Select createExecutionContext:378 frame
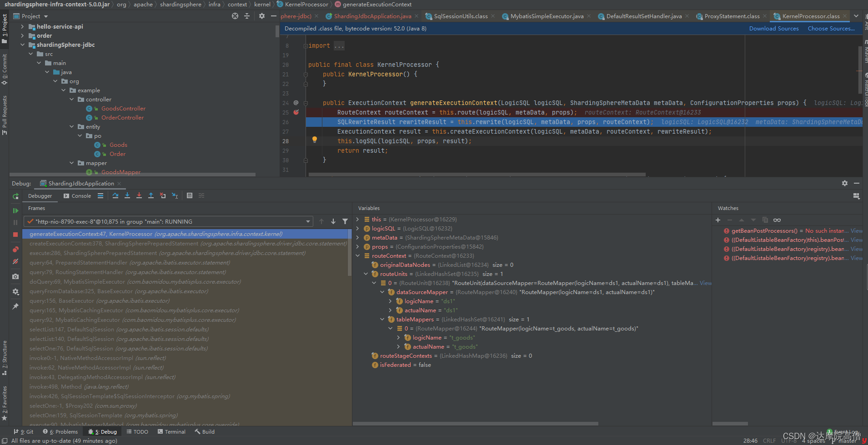 pyautogui.click(x=186, y=244)
